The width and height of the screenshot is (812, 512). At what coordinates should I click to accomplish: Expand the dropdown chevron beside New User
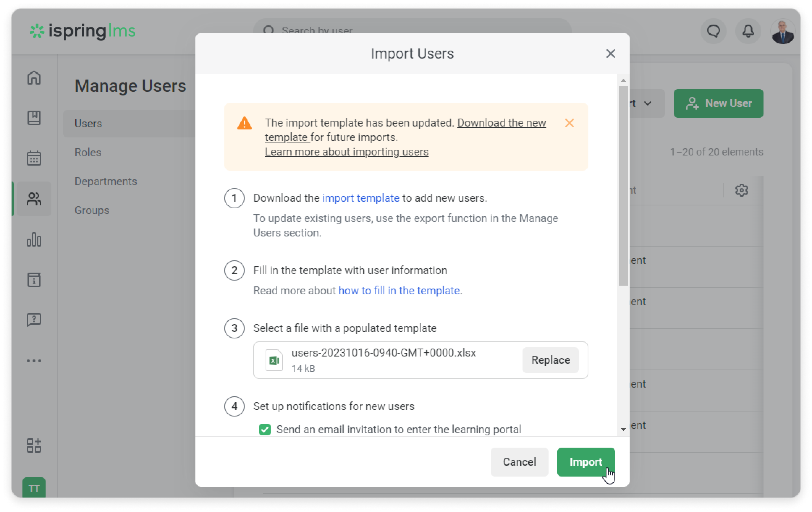click(x=648, y=103)
